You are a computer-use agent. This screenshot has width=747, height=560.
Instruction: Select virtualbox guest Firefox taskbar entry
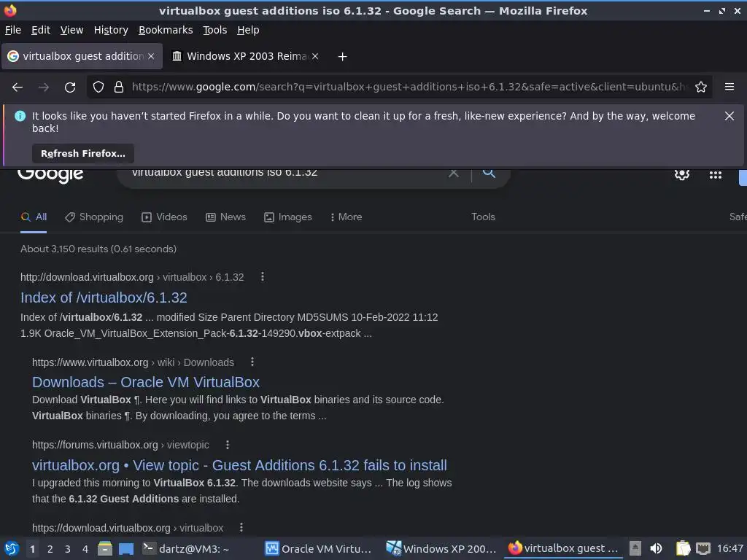tap(562, 548)
